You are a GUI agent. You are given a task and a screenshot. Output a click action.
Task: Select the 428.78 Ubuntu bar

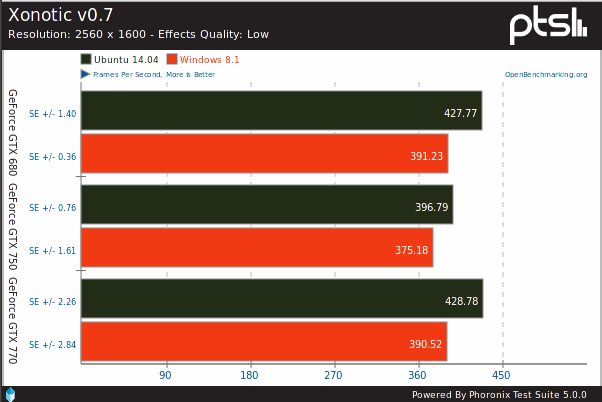pyautogui.click(x=282, y=298)
